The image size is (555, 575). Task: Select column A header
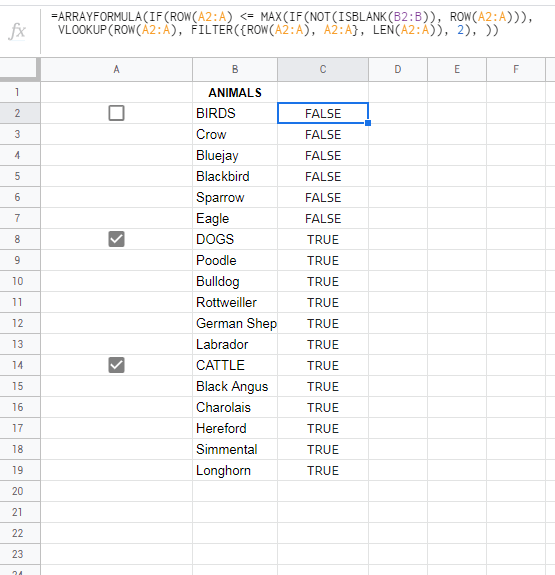coord(116,69)
